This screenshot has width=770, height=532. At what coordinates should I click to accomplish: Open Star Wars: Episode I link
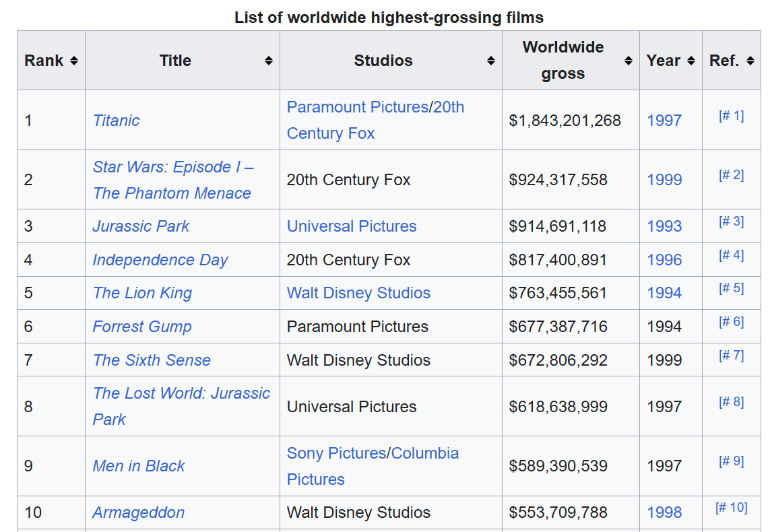[172, 167]
